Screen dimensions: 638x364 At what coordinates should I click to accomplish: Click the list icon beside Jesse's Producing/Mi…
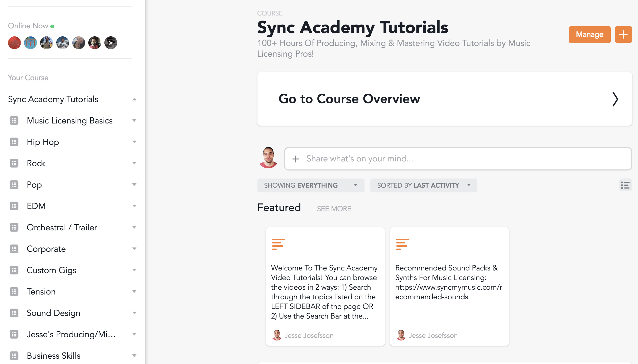pyautogui.click(x=14, y=334)
